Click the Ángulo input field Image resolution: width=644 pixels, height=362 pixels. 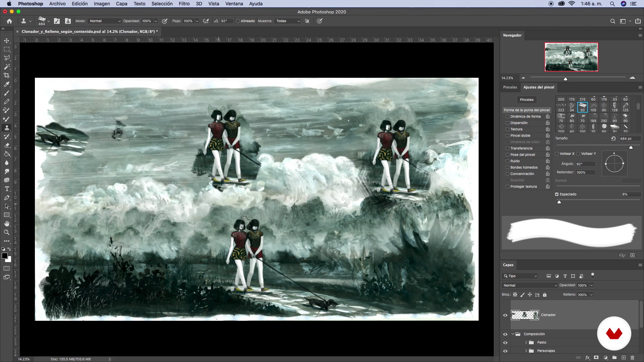pyautogui.click(x=585, y=164)
